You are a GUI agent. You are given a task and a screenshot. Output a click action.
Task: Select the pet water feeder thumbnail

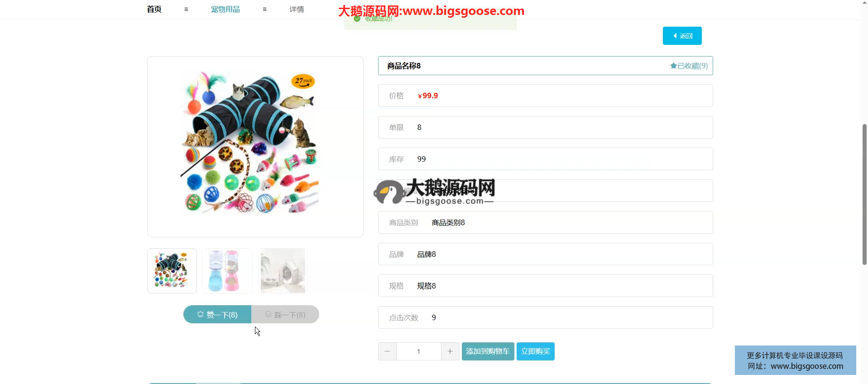227,271
